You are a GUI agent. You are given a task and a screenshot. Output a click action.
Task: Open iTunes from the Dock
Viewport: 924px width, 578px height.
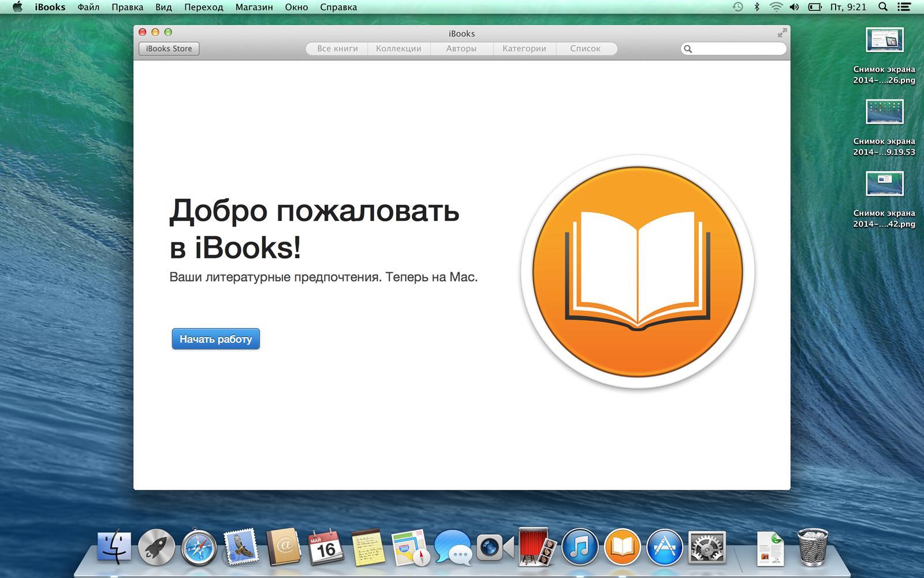click(x=580, y=547)
